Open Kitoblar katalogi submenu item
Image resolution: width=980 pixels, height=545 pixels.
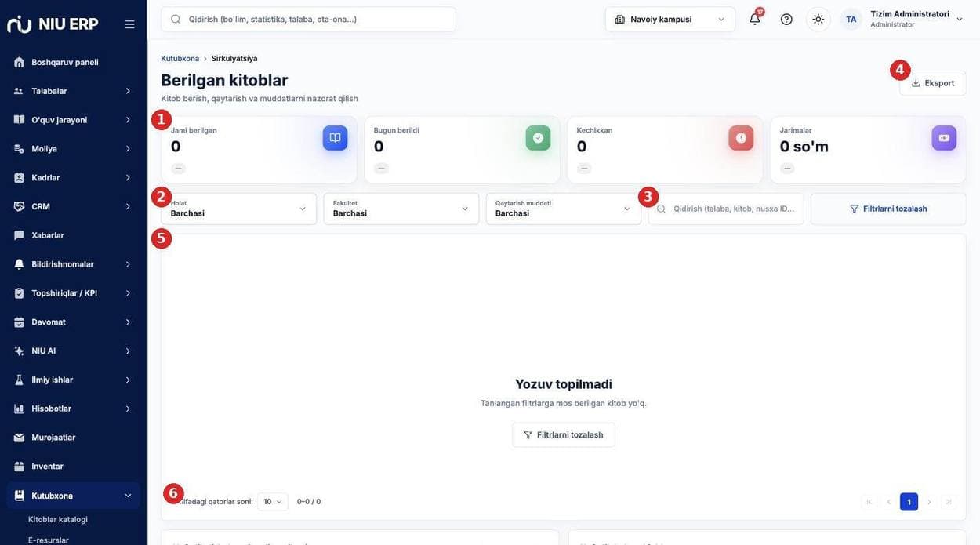click(x=58, y=519)
